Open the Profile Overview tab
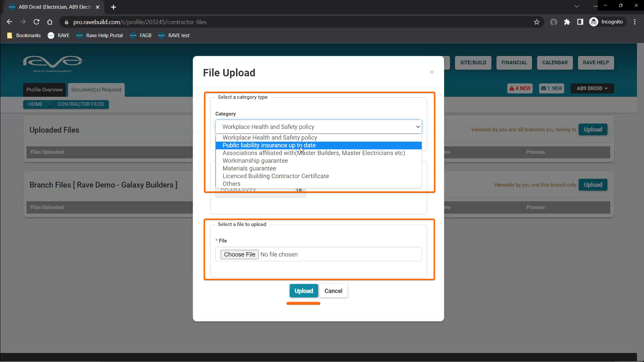Viewport: 644px width, 362px height. [44, 90]
